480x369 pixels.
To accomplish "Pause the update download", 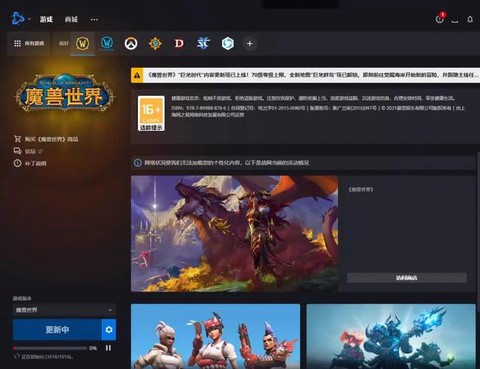I will point(108,348).
